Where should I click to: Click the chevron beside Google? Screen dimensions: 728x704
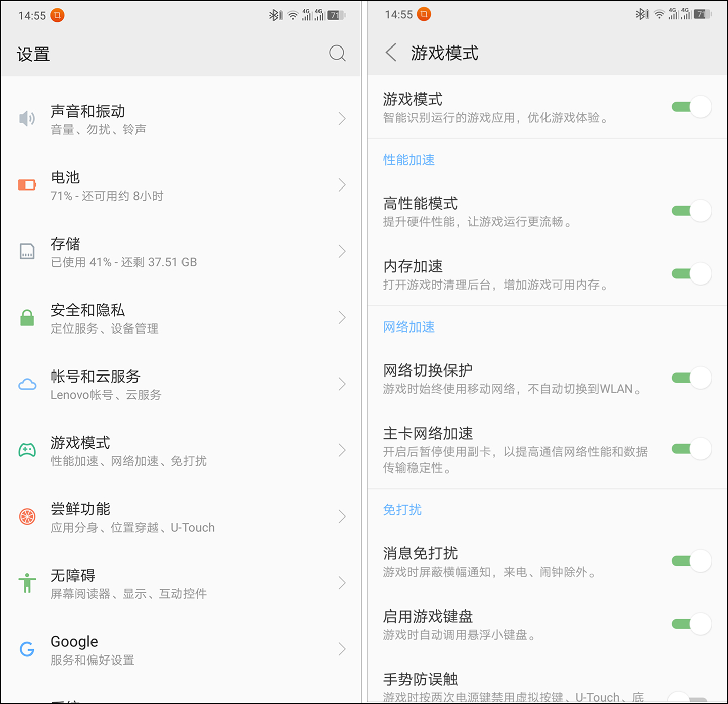(x=342, y=649)
